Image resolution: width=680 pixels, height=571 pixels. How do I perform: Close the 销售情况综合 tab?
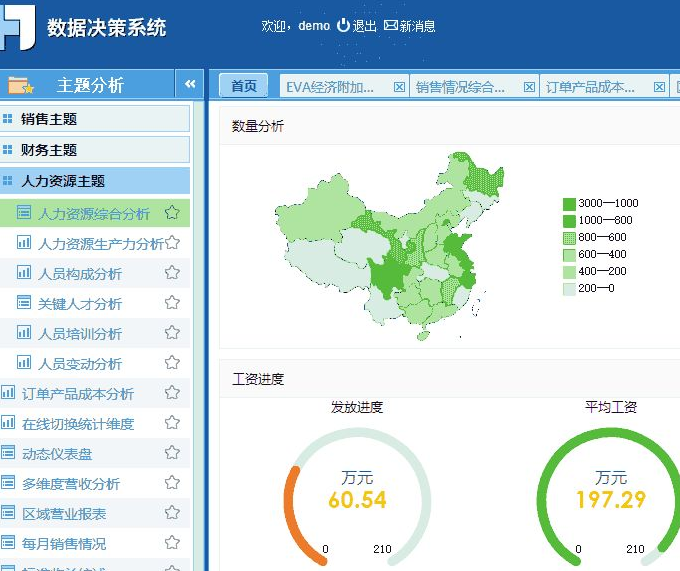click(x=527, y=87)
